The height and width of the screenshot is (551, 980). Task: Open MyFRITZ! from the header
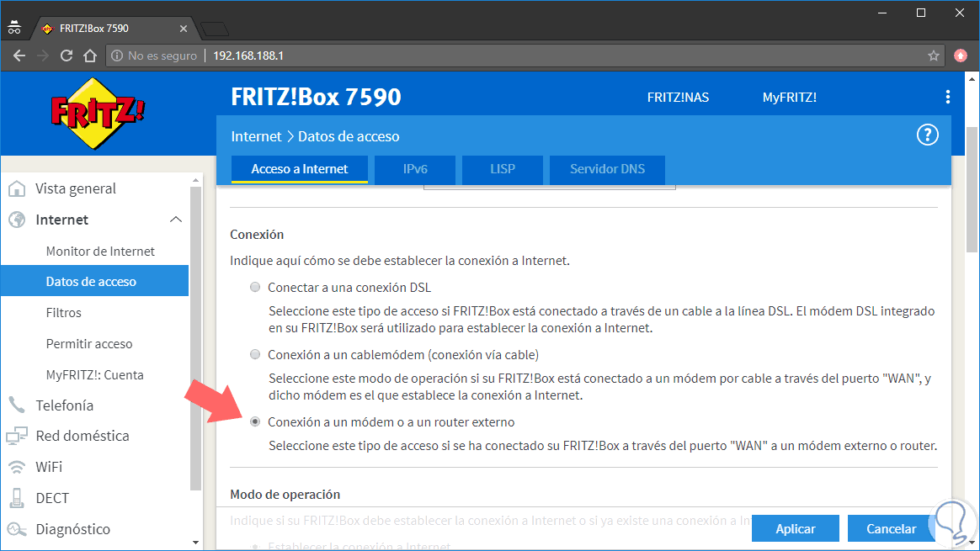(x=790, y=98)
